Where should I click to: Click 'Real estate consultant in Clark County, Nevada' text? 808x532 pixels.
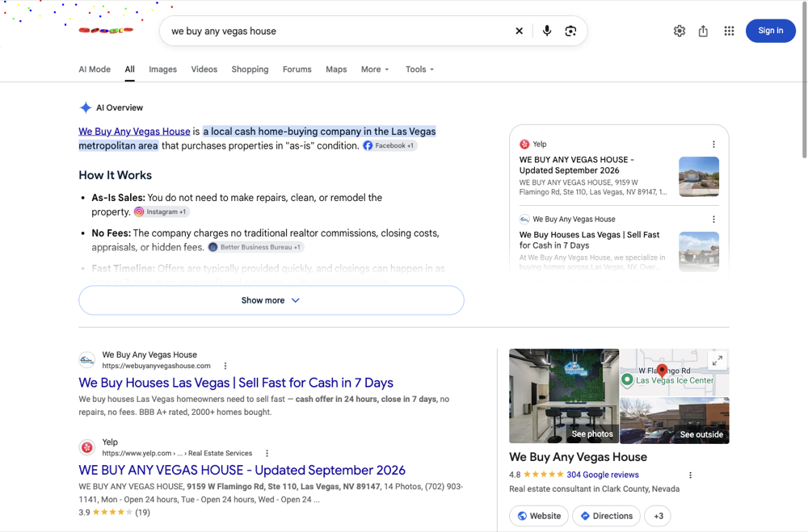click(x=594, y=489)
